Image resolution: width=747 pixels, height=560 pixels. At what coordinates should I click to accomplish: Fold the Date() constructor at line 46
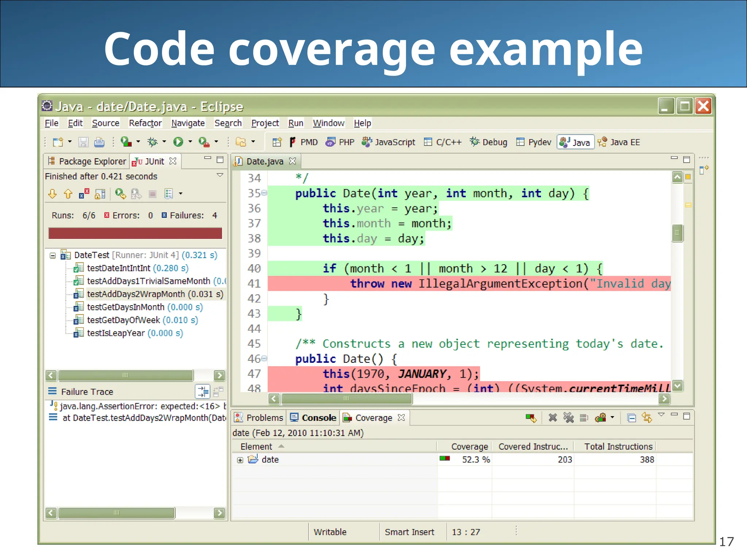[264, 358]
